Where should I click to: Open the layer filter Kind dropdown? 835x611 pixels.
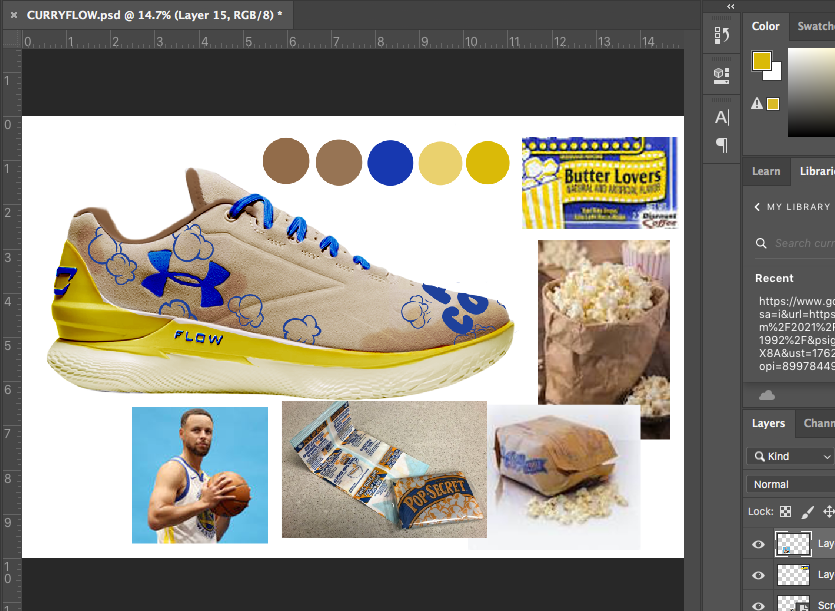[790, 456]
